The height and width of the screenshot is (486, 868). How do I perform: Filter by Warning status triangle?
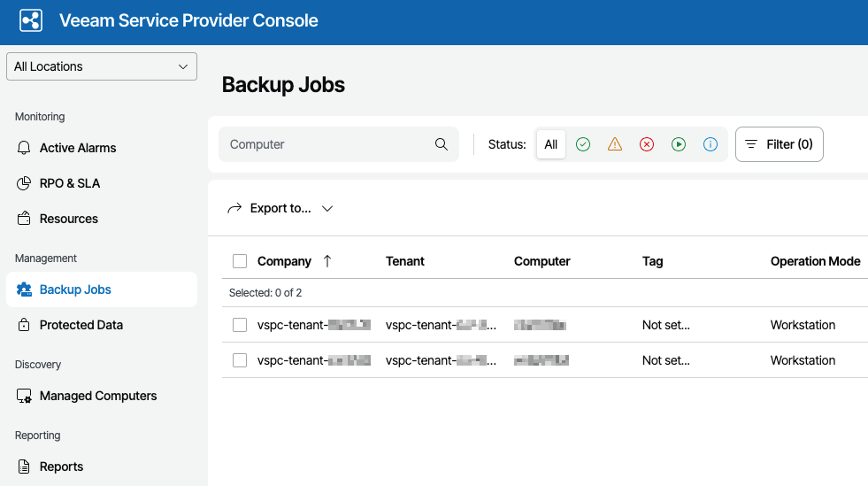tap(614, 144)
